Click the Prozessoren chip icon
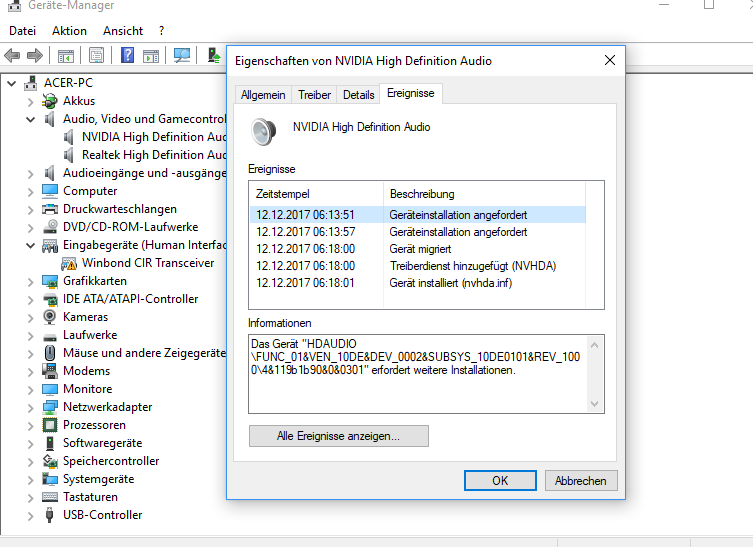This screenshot has height=547, width=753. click(x=49, y=425)
